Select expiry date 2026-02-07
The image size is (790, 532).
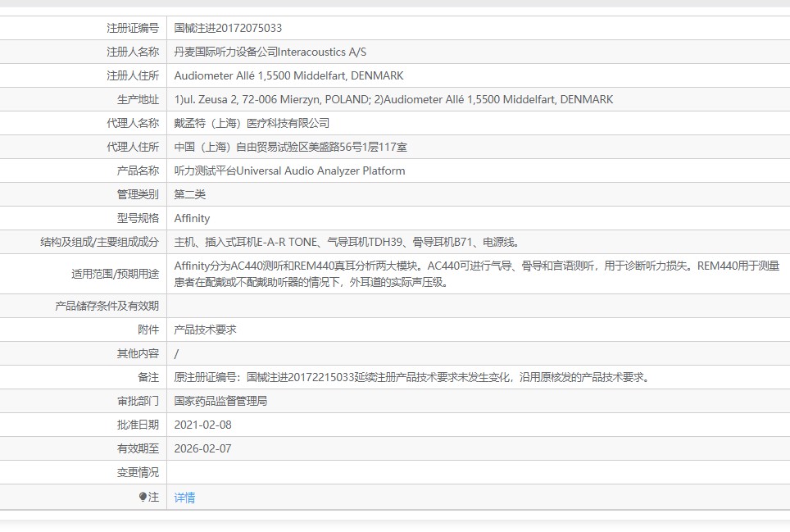[x=203, y=448]
